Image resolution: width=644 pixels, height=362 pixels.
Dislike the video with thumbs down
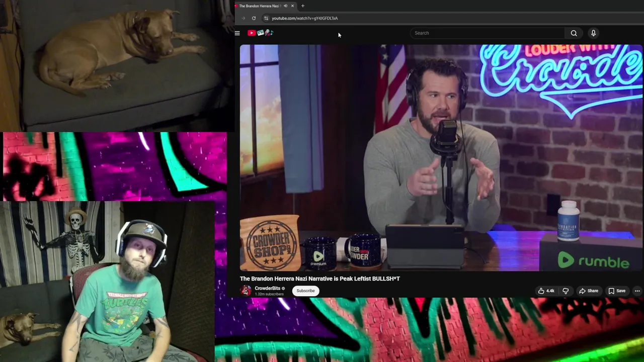[566, 291]
